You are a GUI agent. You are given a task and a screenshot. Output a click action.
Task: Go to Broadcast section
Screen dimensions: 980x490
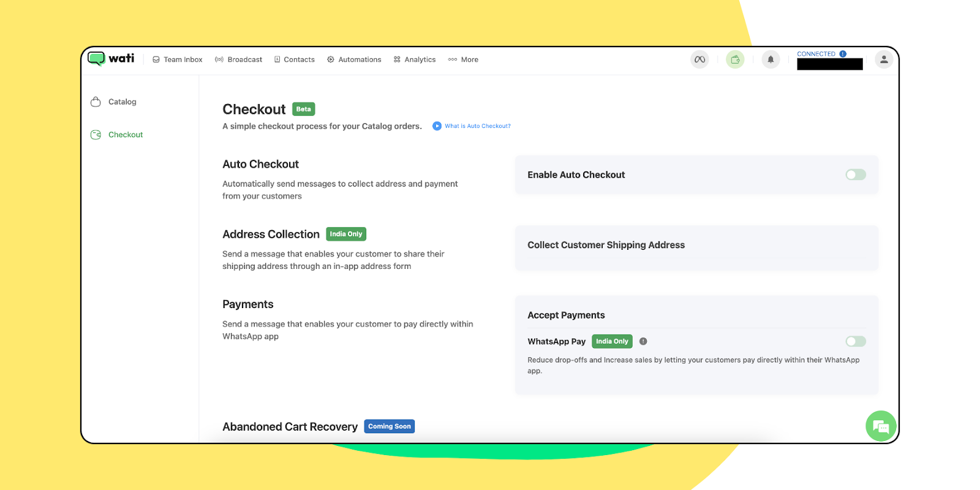238,59
